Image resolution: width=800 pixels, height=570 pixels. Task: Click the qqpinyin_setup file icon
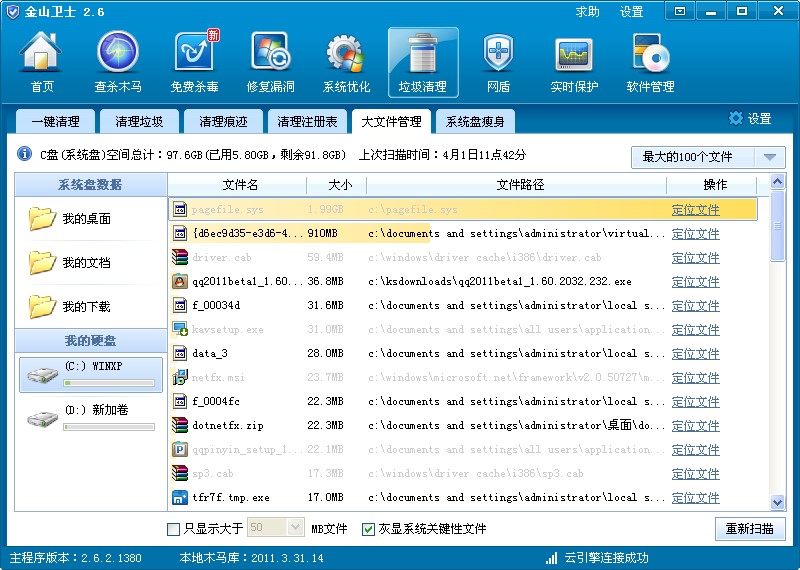point(180,449)
